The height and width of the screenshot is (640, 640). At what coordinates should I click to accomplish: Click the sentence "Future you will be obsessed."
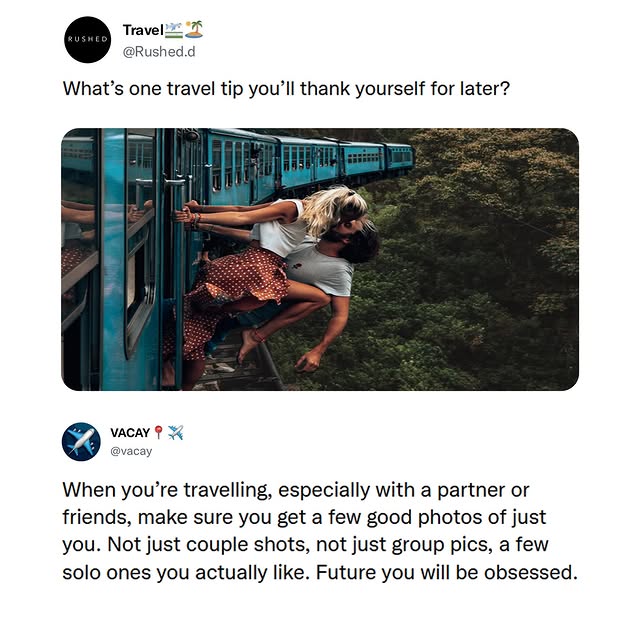tap(447, 572)
